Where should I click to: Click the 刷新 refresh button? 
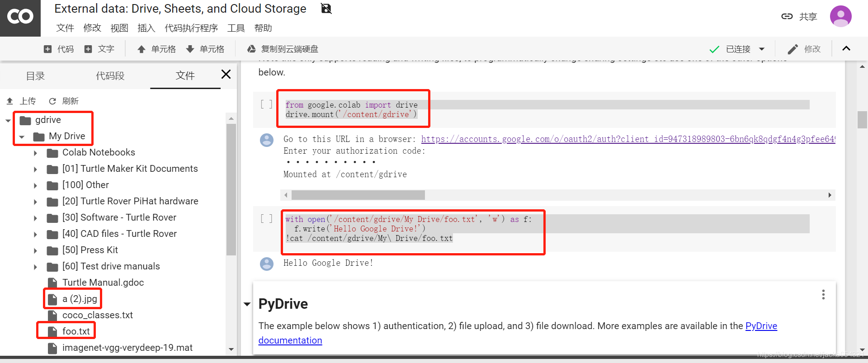(x=64, y=101)
